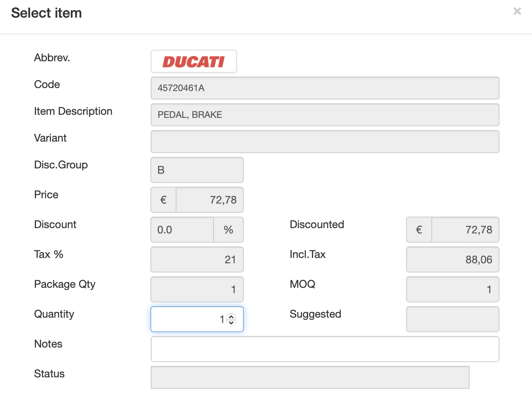This screenshot has width=532, height=398.
Task: Click the Item Description field
Action: (x=325, y=115)
